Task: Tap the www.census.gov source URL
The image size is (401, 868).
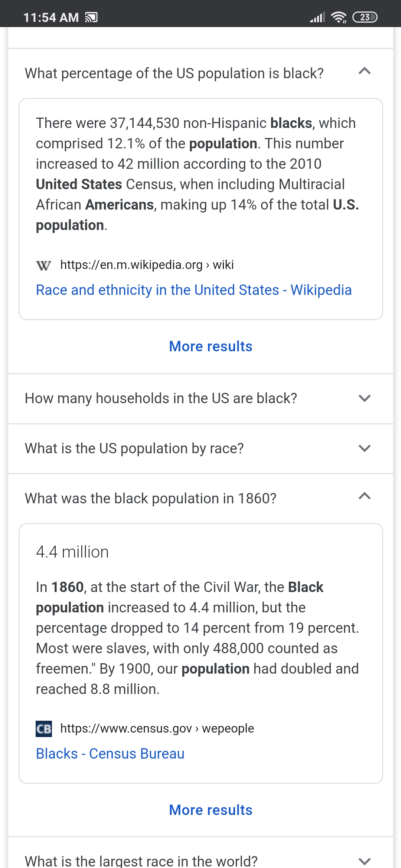Action: (157, 729)
